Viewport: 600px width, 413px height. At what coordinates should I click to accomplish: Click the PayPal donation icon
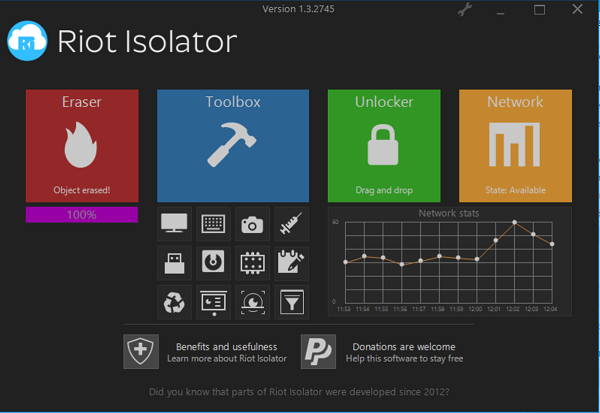tap(318, 351)
